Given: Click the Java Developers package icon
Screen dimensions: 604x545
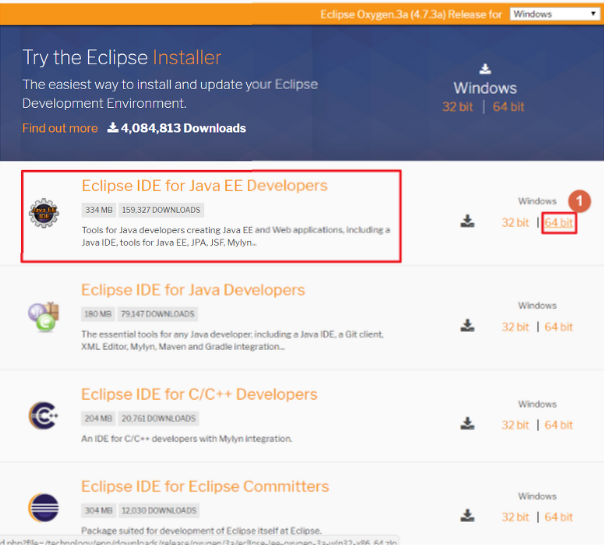Looking at the screenshot, I should pos(44,317).
